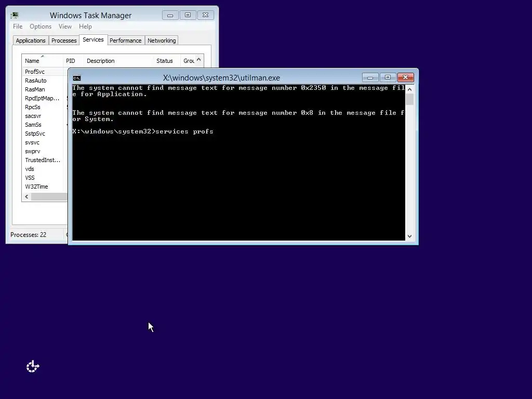Select the sacsvr service row
Viewport: 532px width, 399px height.
pos(45,116)
